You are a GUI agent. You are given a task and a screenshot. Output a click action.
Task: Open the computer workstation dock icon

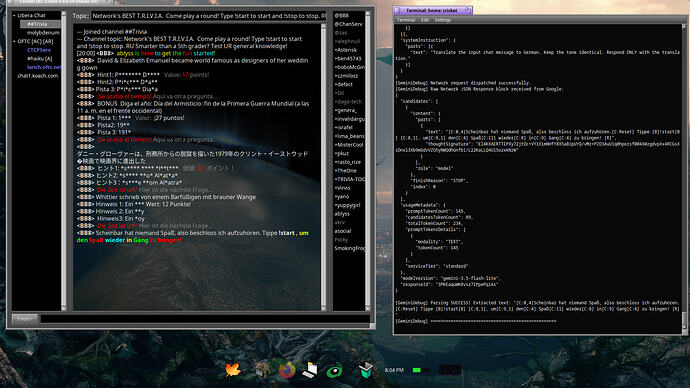pyautogui.click(x=310, y=370)
